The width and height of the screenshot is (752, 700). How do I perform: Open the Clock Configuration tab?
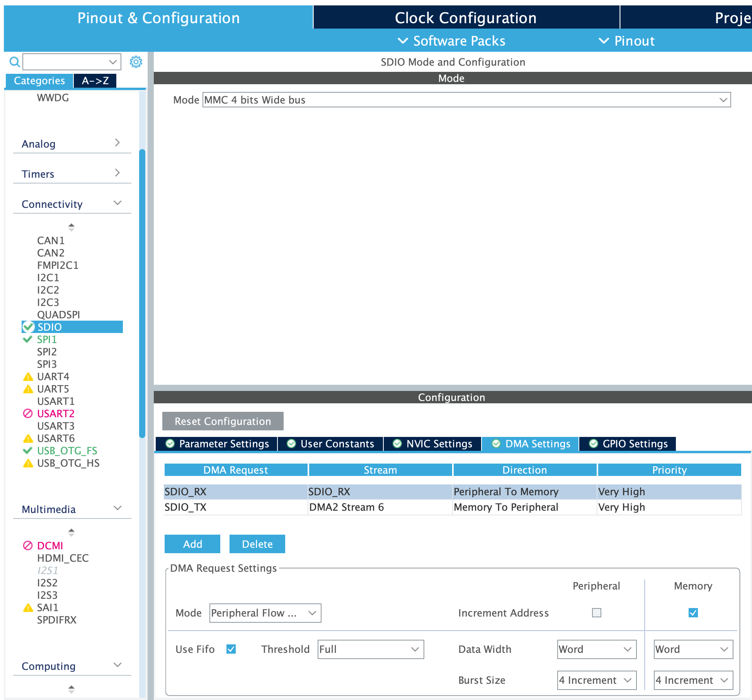point(466,18)
